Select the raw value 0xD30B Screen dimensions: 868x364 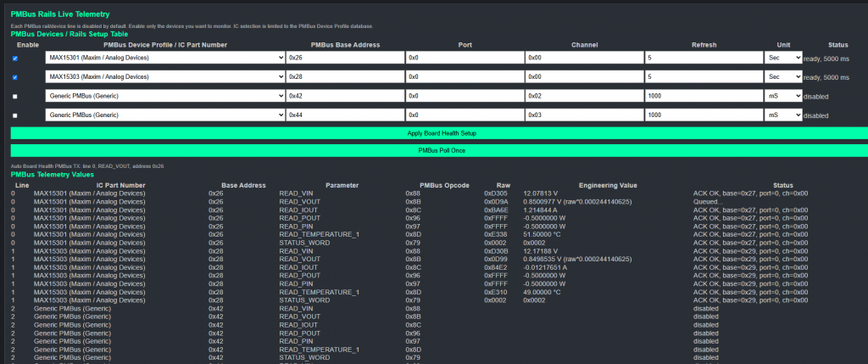[x=496, y=251]
